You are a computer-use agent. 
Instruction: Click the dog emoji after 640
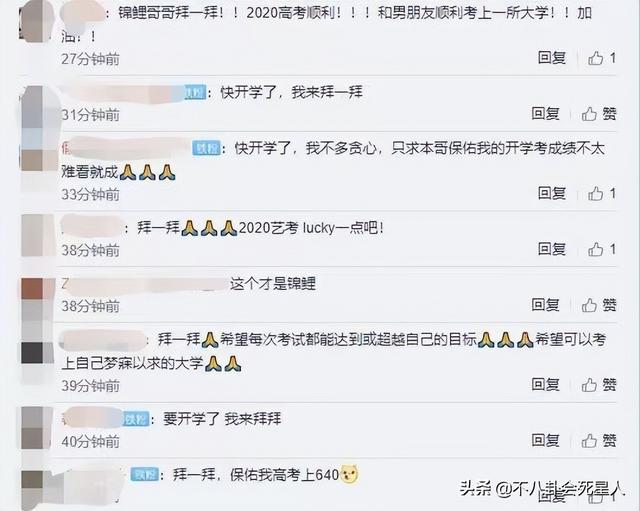(349, 475)
